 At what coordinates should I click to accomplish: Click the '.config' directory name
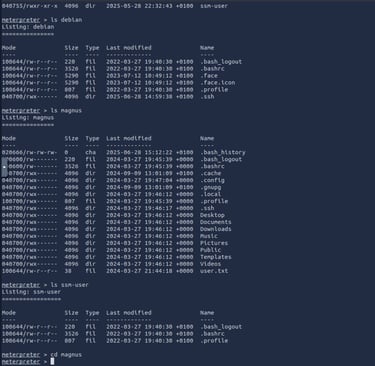(212, 180)
